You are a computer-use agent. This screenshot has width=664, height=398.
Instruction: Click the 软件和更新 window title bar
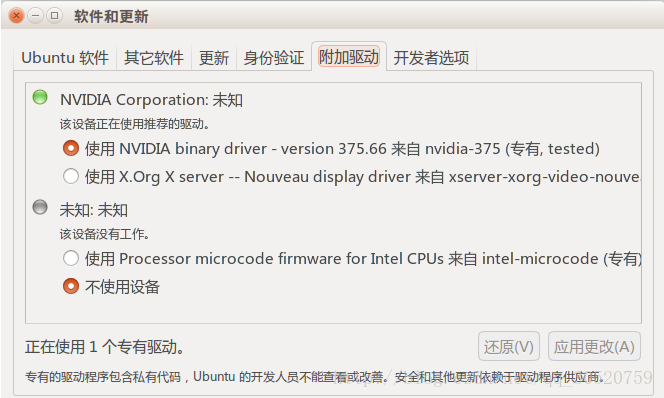point(332,16)
